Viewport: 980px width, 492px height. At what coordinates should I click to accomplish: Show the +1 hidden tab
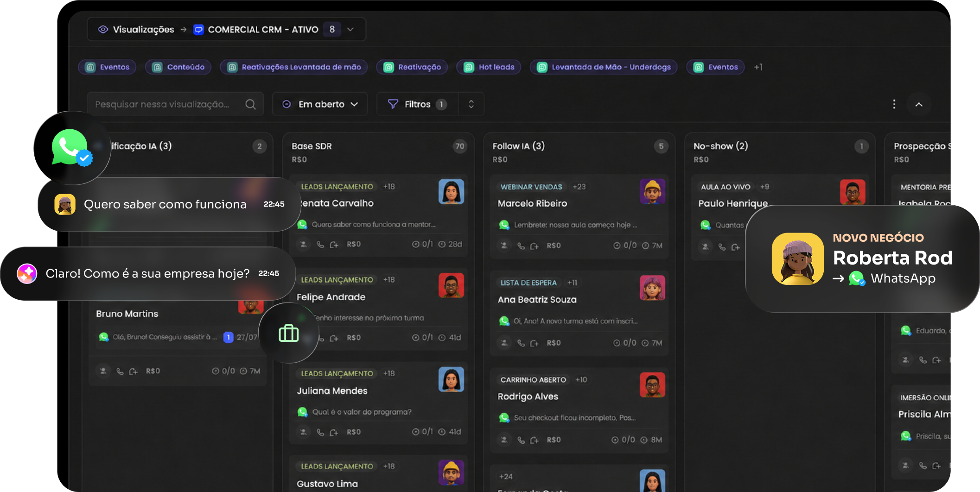pyautogui.click(x=758, y=67)
